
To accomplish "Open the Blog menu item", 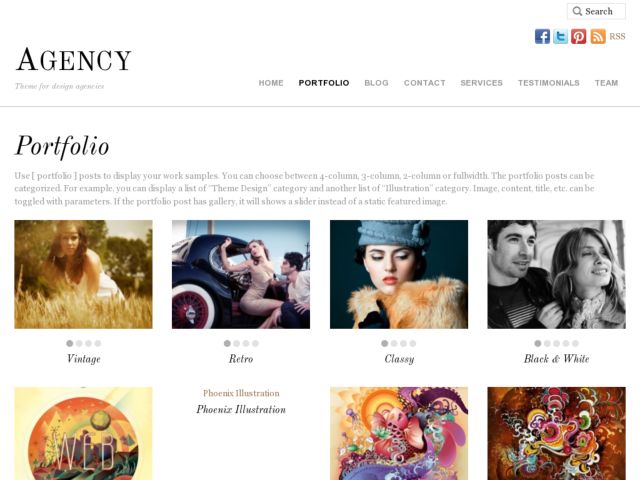I will (x=376, y=83).
